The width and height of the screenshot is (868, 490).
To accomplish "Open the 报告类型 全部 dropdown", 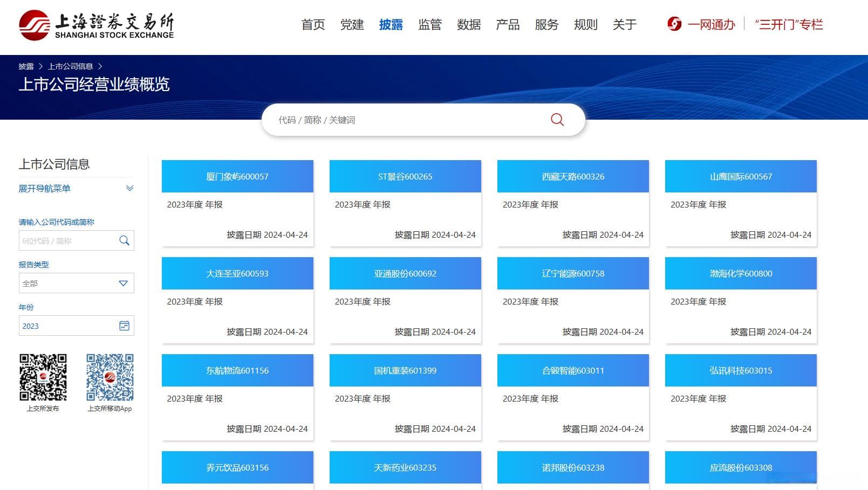I will [76, 283].
